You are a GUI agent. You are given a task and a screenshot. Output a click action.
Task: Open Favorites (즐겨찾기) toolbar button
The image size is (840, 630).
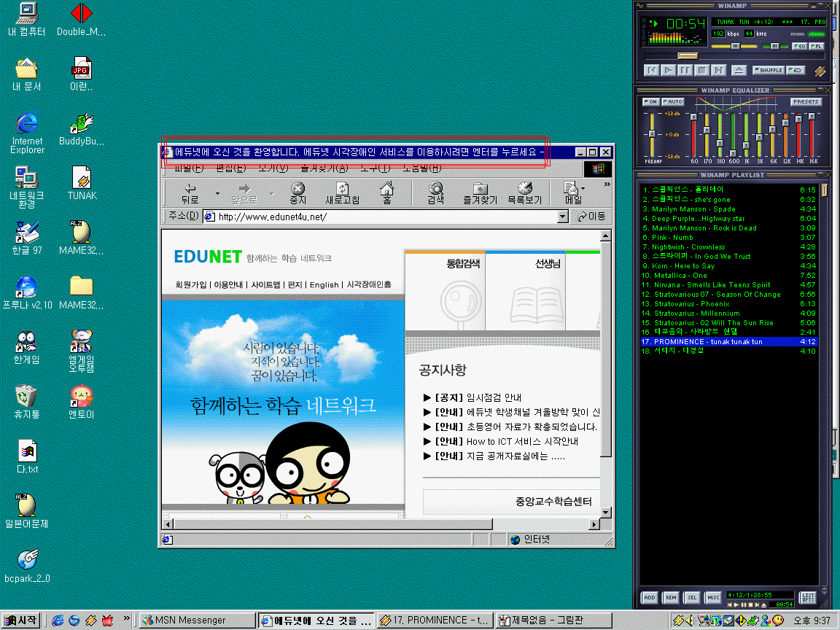[x=480, y=193]
